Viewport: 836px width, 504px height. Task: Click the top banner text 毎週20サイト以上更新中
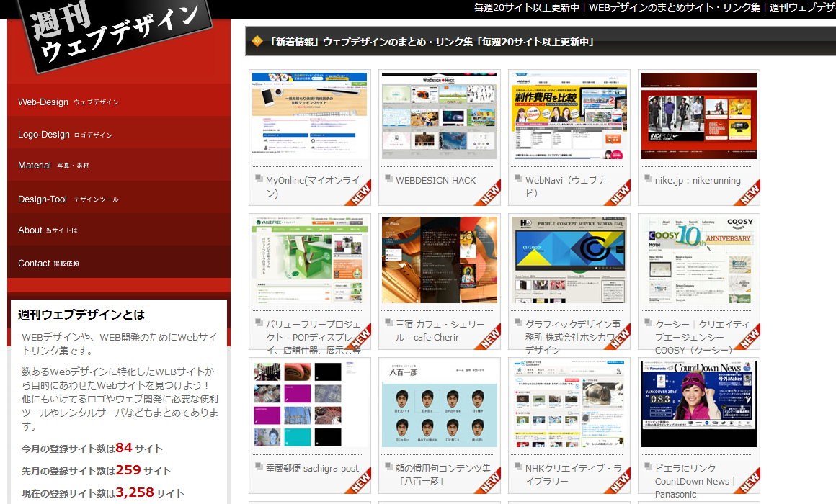coord(526,7)
